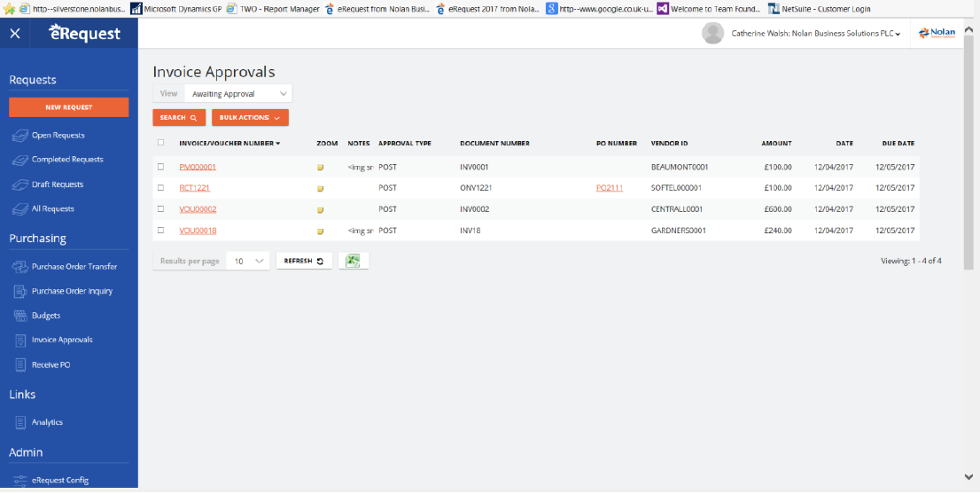Screen dimensions: 980x494
Task: Close the sidebar with the X icon
Action: coord(15,34)
